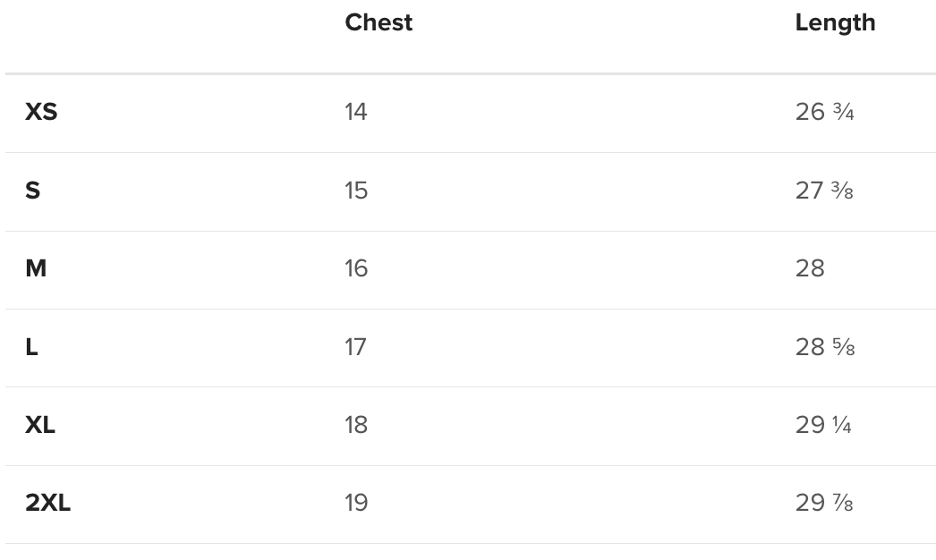Click chest value 15 for S

tap(356, 191)
